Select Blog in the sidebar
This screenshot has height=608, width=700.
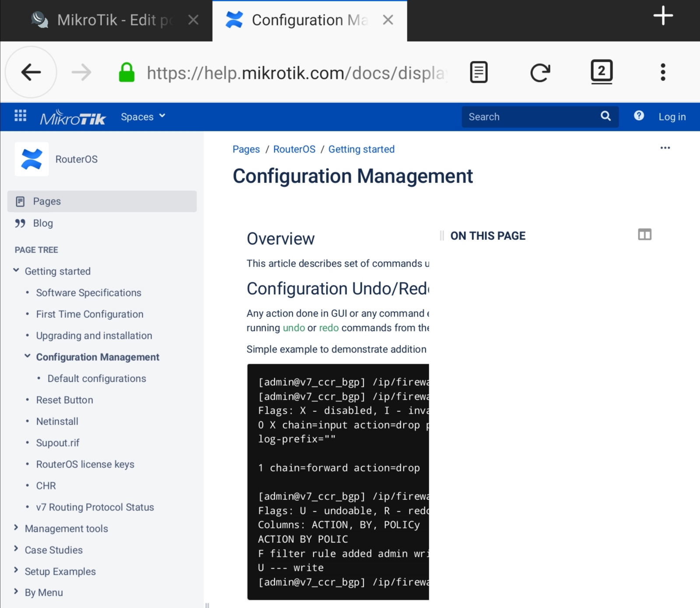pyautogui.click(x=43, y=223)
